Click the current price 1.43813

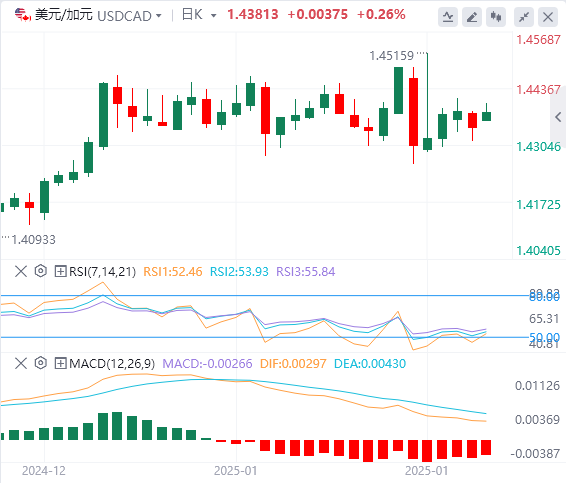click(x=253, y=15)
